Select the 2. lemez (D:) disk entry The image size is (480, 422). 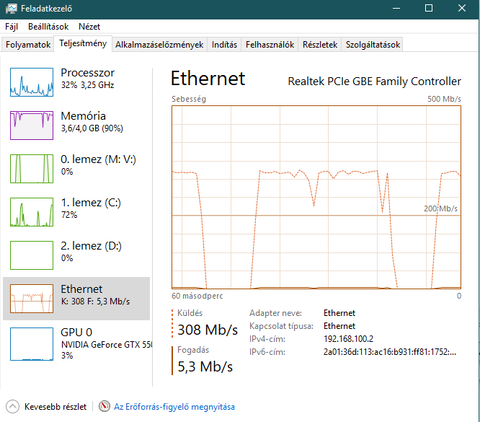click(x=32, y=255)
